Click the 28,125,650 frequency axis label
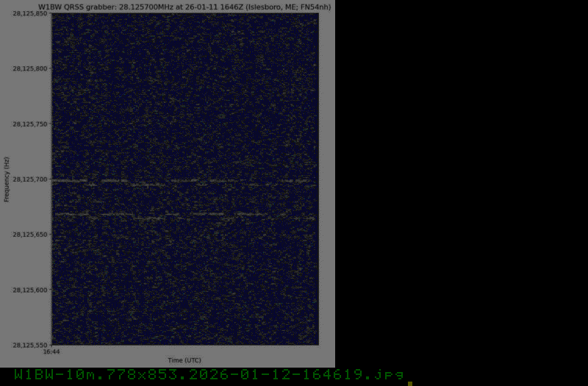This screenshot has width=588, height=386. [30, 235]
